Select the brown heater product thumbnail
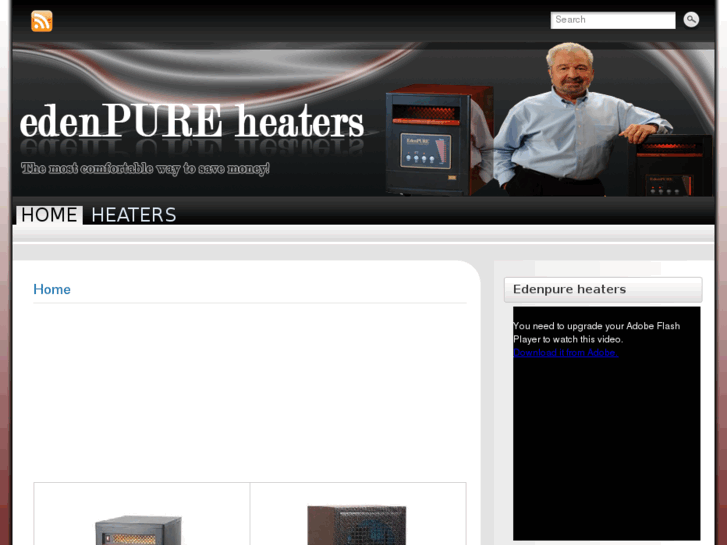The height and width of the screenshot is (545, 727). tap(357, 525)
